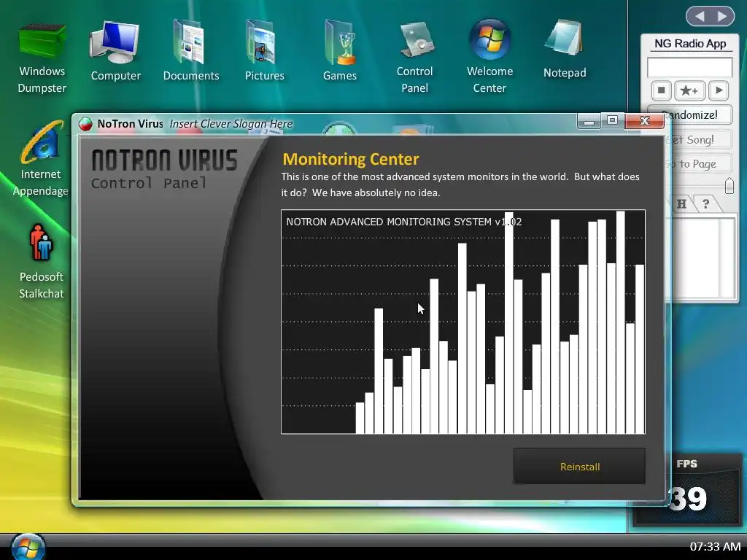747x560 pixels.
Task: Open the Pictures folder icon
Action: 264,51
